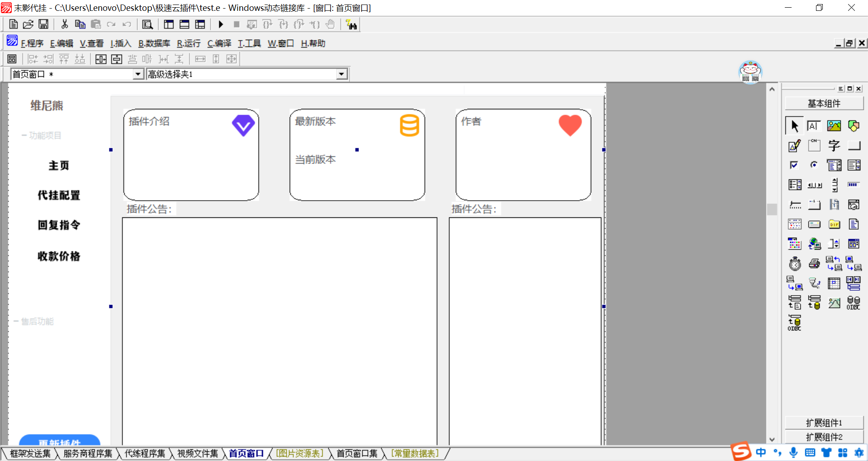This screenshot has width=868, height=461.
Task: Click the 代挂配置 sidebar button
Action: 59,195
